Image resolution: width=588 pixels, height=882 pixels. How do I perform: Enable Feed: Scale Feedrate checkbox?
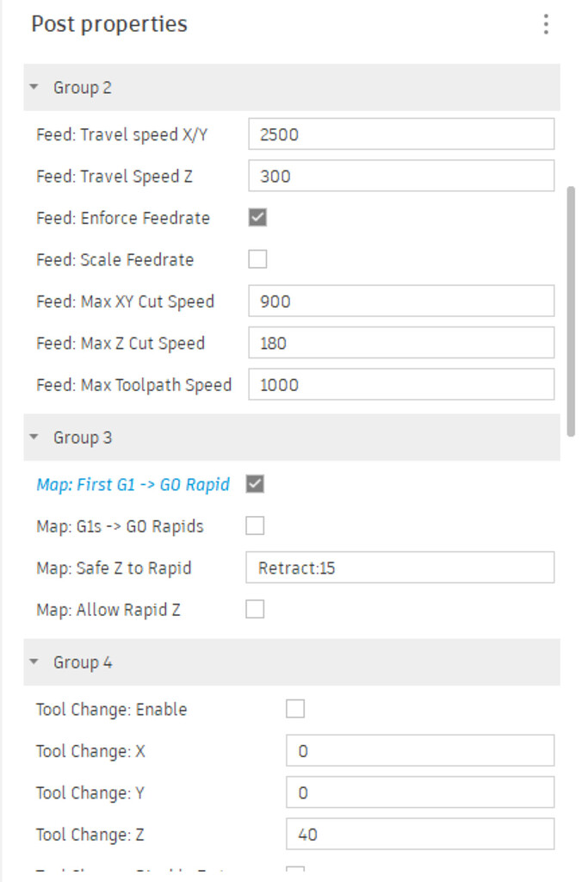(x=257, y=259)
